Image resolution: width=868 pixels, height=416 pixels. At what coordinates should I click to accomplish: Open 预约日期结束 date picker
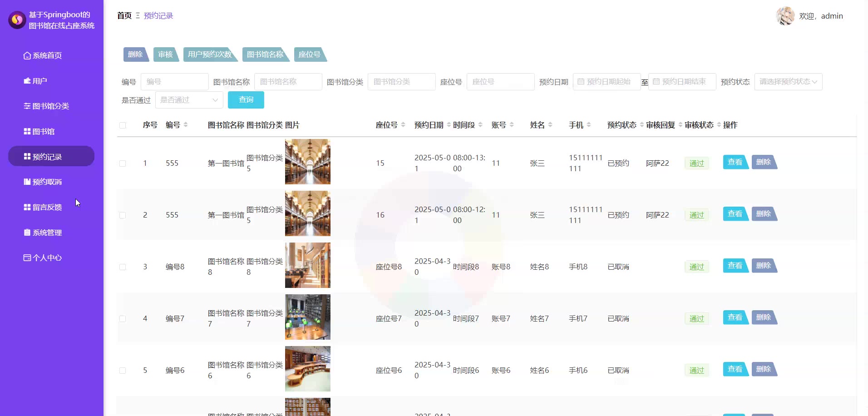683,82
